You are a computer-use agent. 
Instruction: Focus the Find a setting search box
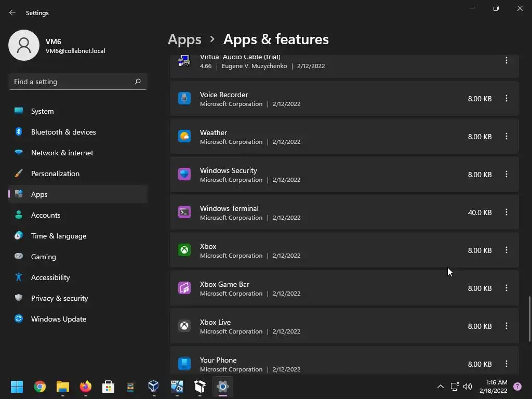[x=78, y=82]
